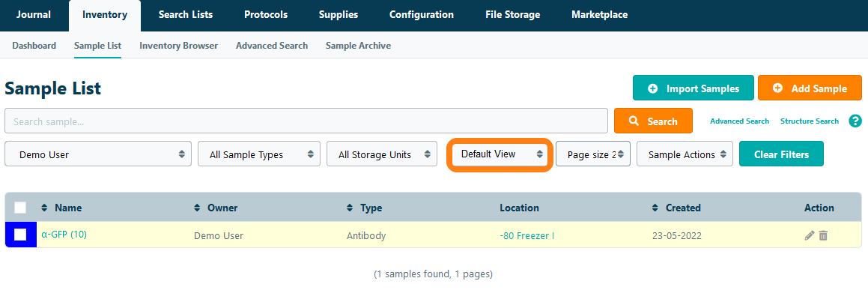Sort by Created date arrow icon
The height and width of the screenshot is (290, 868).
pos(655,208)
